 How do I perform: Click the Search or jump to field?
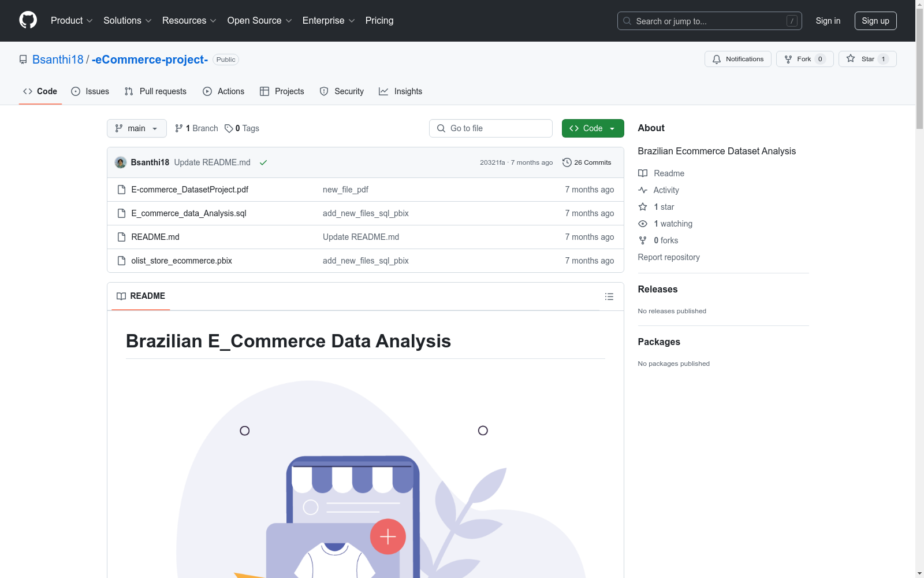point(710,21)
